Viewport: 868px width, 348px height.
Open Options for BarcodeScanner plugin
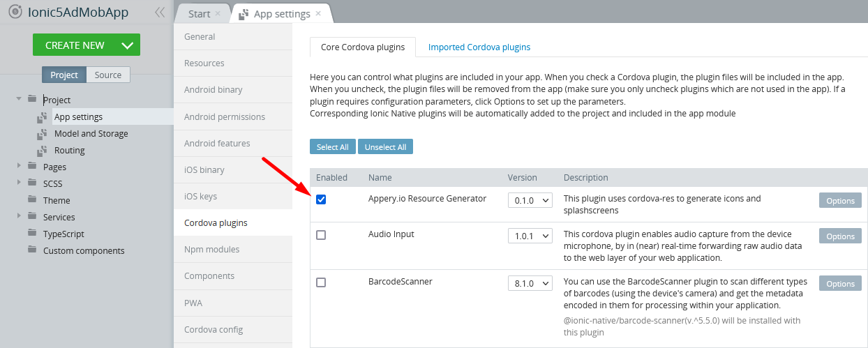840,284
